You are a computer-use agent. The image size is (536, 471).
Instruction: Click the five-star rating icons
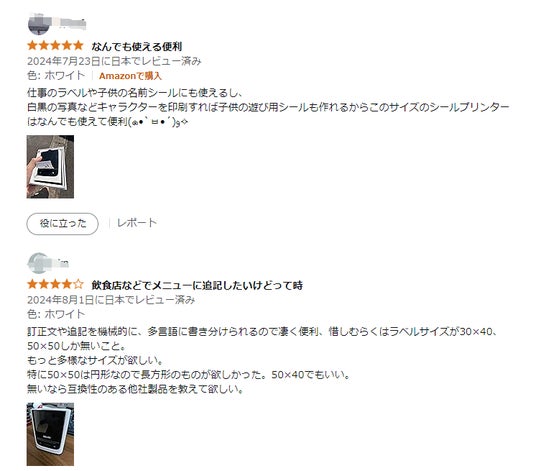[55, 45]
